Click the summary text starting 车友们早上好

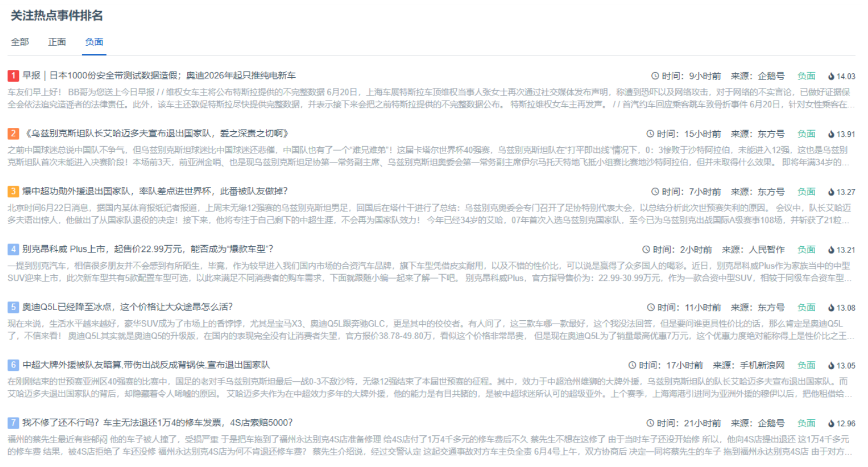tap(428, 98)
